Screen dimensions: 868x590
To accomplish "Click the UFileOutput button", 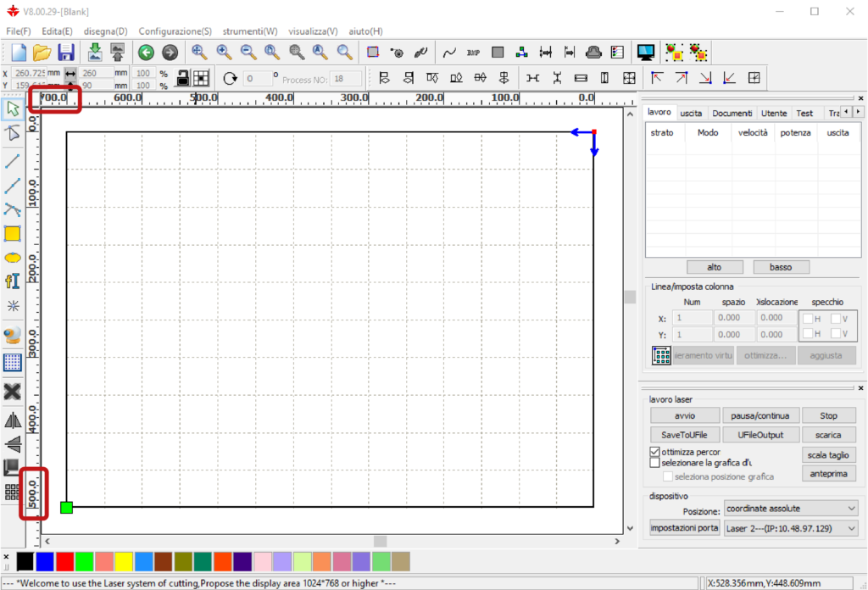I will (760, 435).
